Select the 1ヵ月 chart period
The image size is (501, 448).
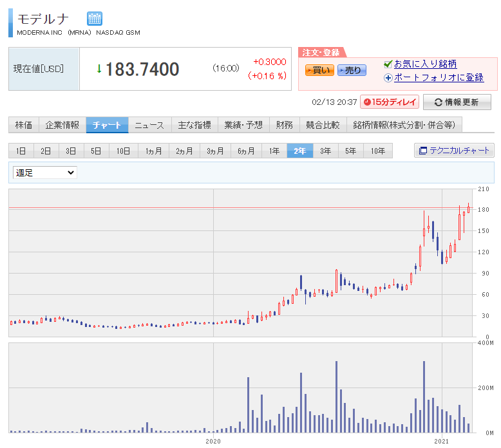tap(153, 151)
